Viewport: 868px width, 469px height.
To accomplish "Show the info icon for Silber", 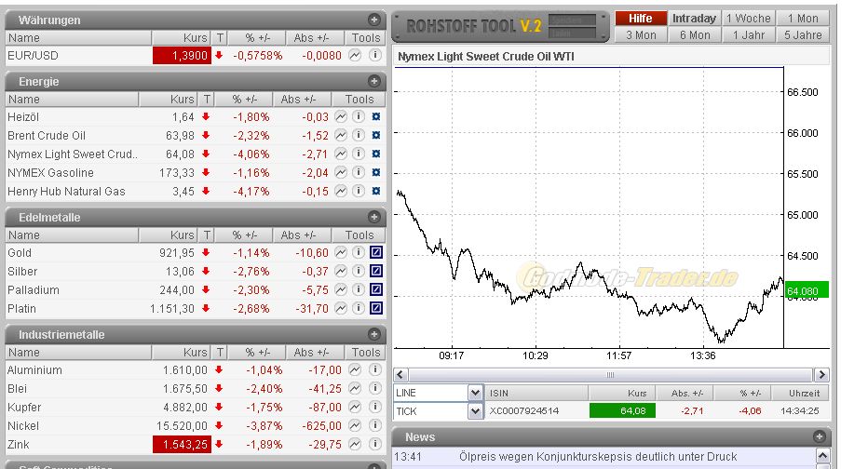I will [359, 271].
